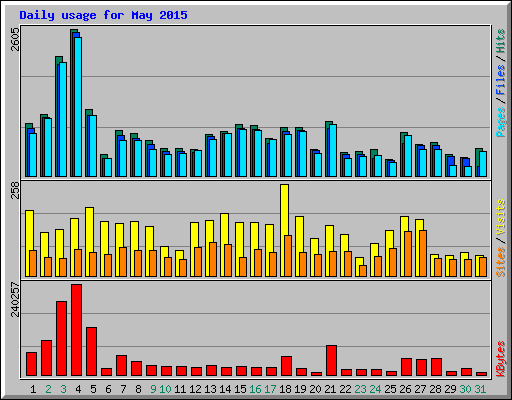The image size is (512, 400).
Task: Click the 258 axis value
Action: click(x=15, y=190)
